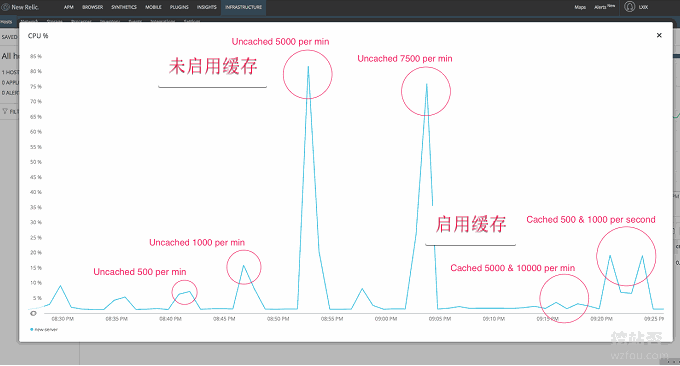The width and height of the screenshot is (680, 366).
Task: Select the INFRASTRUCTURE nav item
Action: pos(243,7)
